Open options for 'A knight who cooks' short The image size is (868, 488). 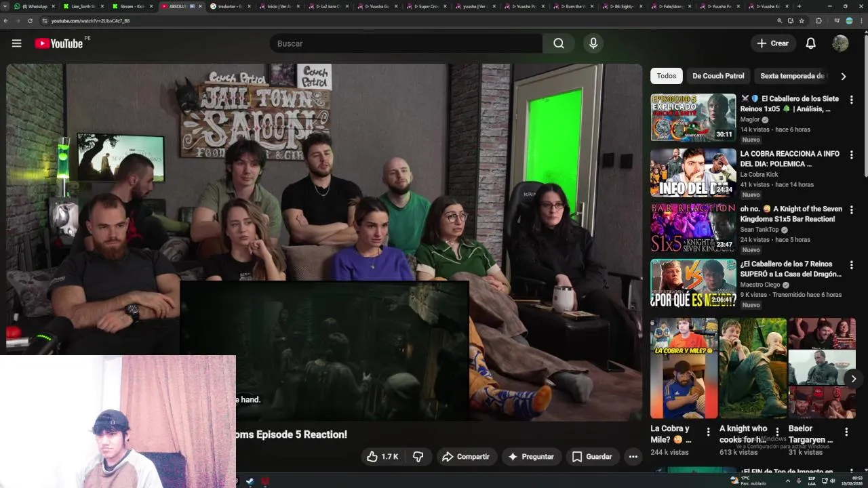point(777,432)
